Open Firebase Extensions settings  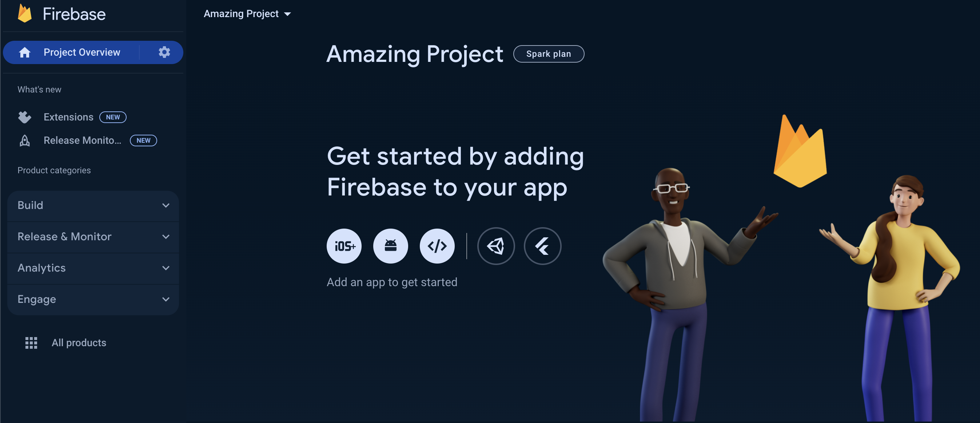[69, 116]
